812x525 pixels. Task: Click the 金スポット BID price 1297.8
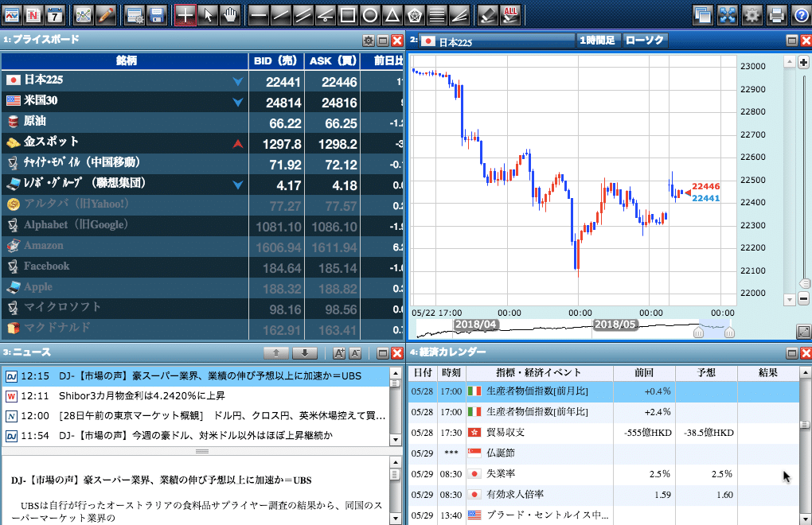(x=282, y=144)
